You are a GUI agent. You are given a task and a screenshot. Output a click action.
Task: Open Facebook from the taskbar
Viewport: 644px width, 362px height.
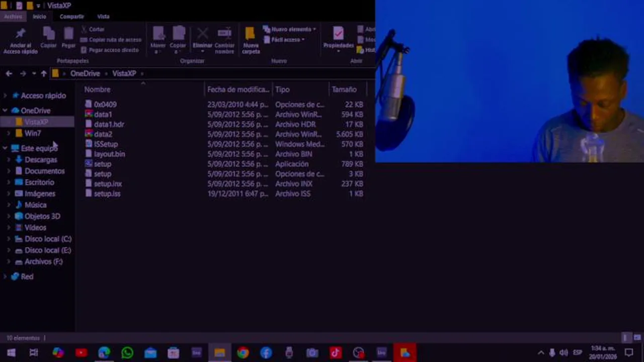pyautogui.click(x=266, y=353)
